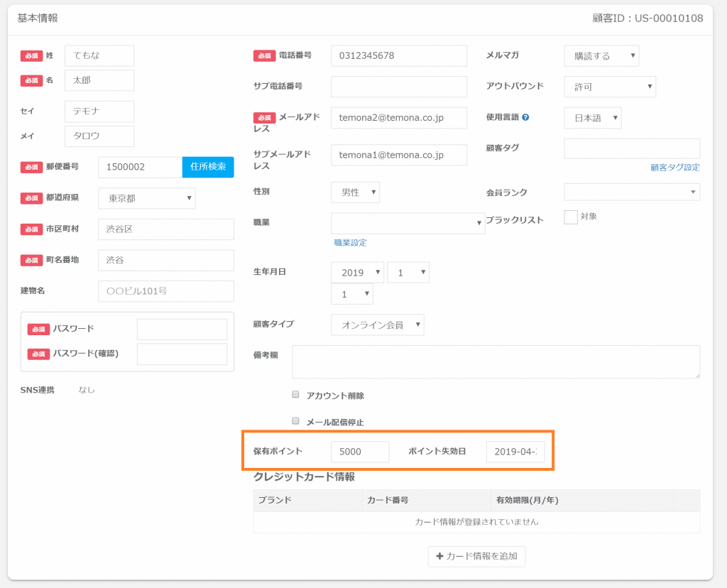The width and height of the screenshot is (727, 588).
Task: Click the plus icon on カード情報を追加
Action: coord(439,556)
